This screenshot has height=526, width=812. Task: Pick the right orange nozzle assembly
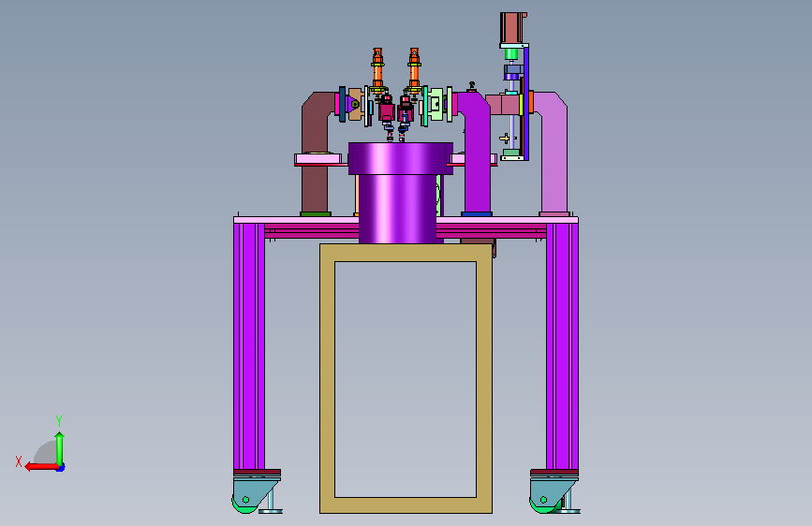tap(414, 70)
